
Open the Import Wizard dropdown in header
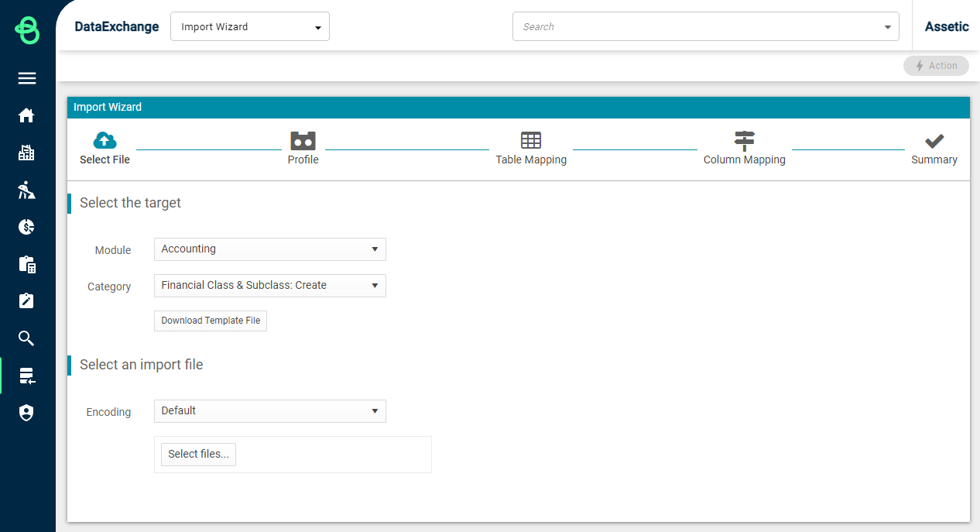coord(250,26)
